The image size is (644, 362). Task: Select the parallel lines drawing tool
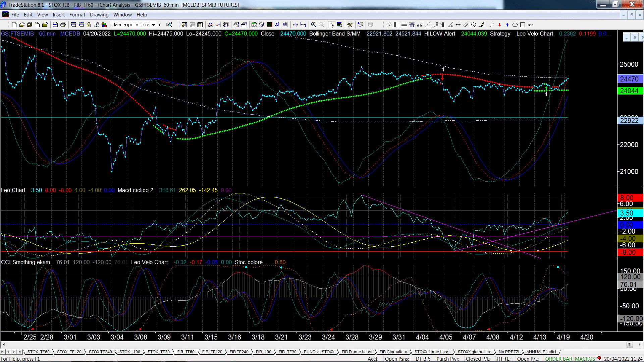[466, 25]
